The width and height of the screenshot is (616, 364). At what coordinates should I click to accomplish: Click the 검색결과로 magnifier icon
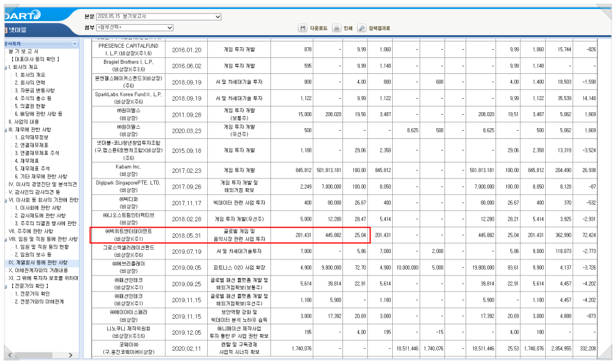(x=362, y=28)
